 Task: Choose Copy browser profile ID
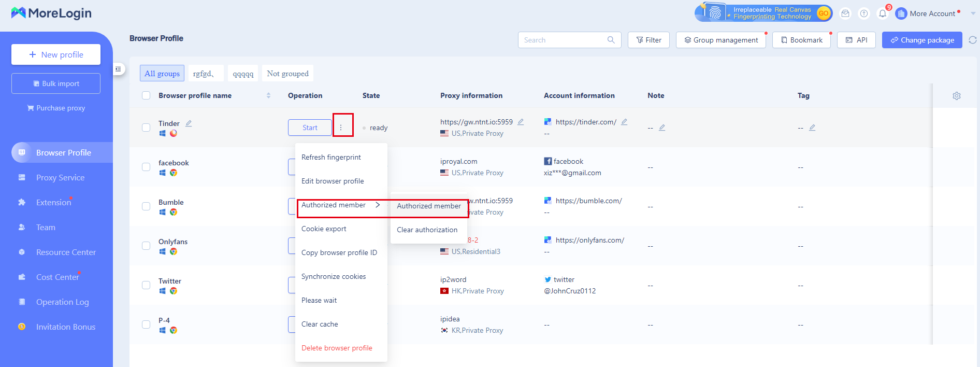click(x=341, y=252)
